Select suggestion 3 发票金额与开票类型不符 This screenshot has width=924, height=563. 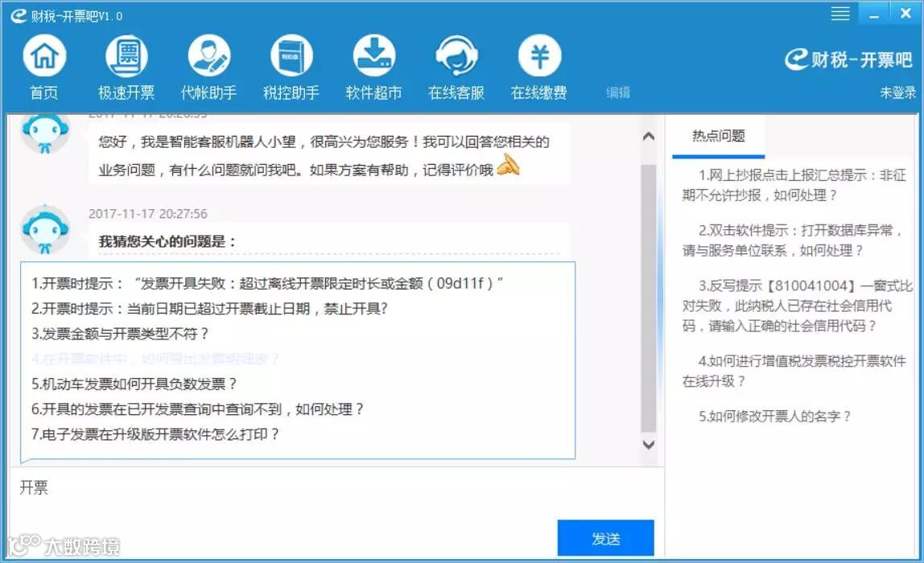tap(120, 334)
